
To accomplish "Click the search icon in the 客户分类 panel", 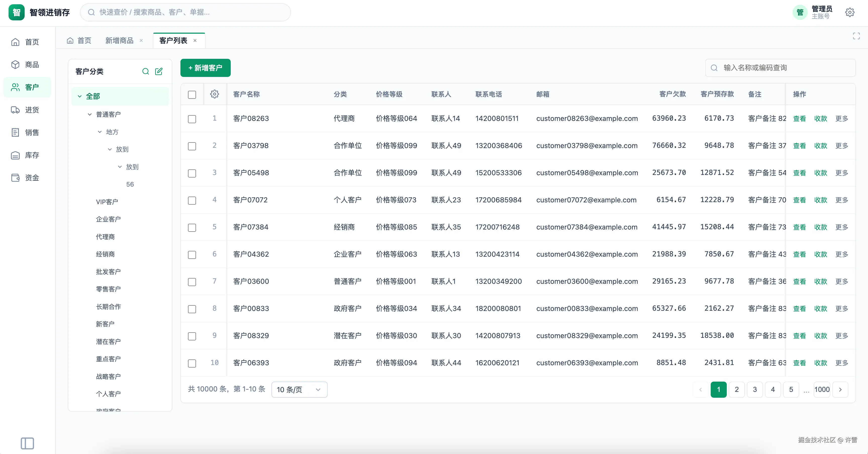I will tap(146, 71).
